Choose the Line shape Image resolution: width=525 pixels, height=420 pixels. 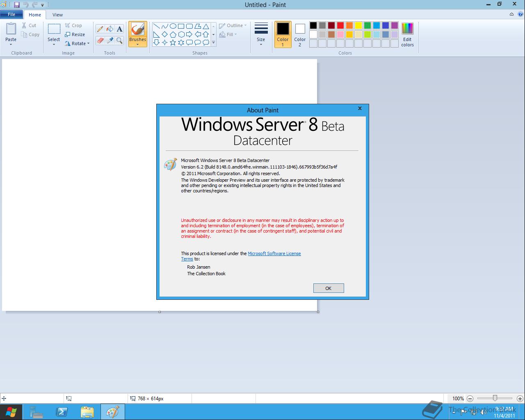157,26
